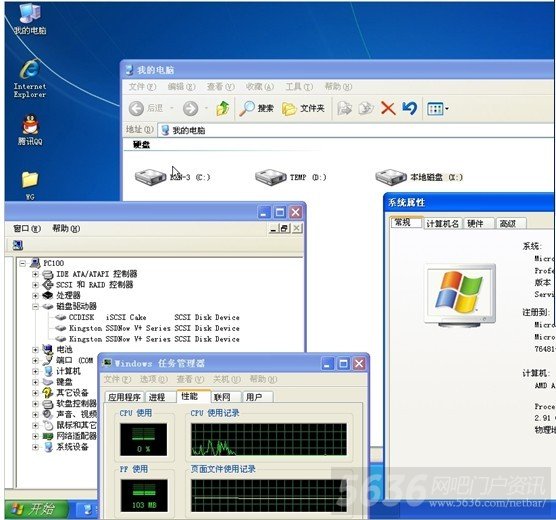
Task: Click the Move To toolbar icon
Action: coord(344,108)
